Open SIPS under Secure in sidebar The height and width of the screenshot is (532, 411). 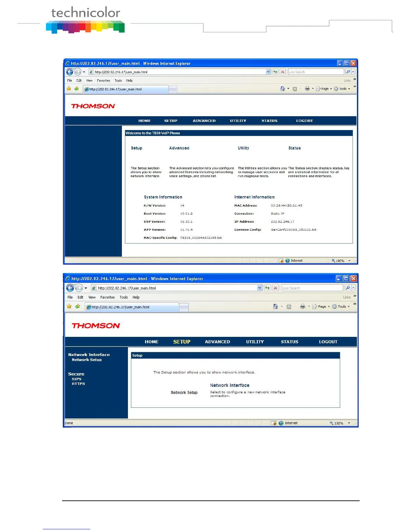(x=77, y=379)
